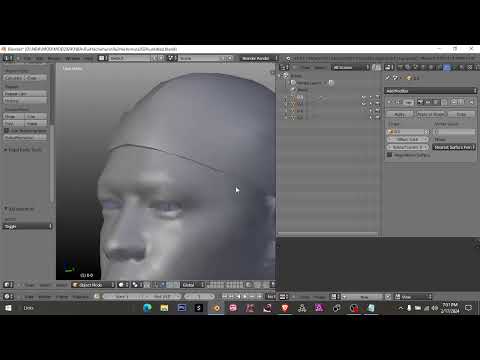Toggle modifier edit mode display icon
Screen dimensions: 480x360
(436, 102)
